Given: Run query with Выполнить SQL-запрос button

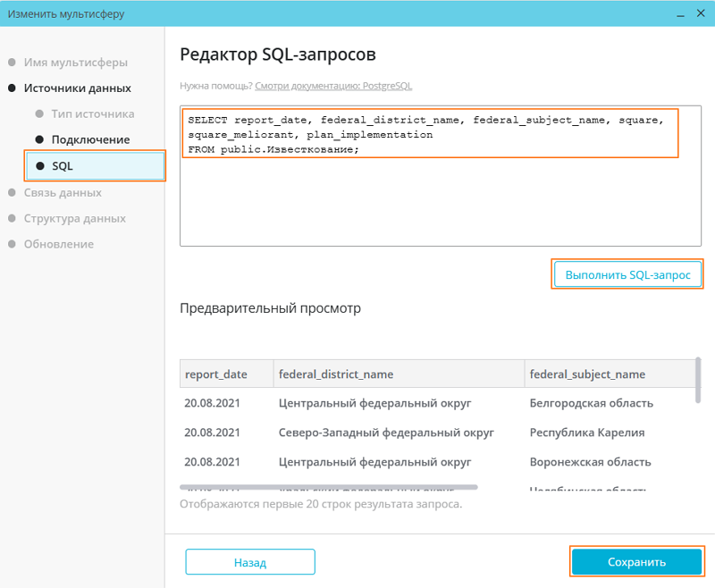Looking at the screenshot, I should [627, 274].
